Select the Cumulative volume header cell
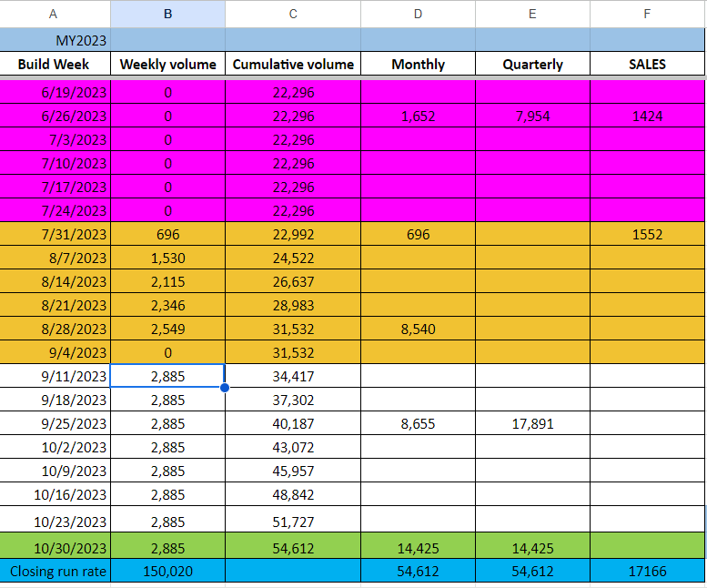707x588 pixels. [292, 65]
